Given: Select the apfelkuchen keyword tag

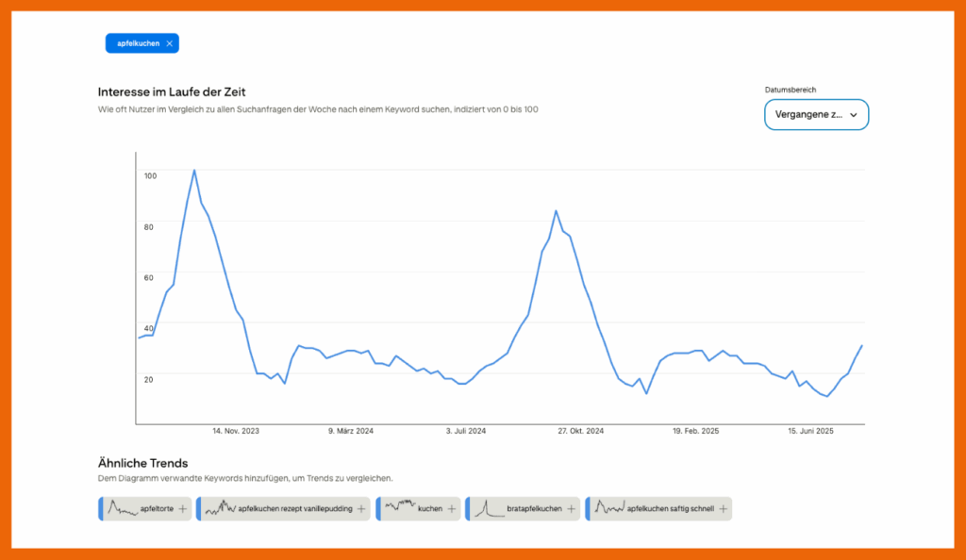Looking at the screenshot, I should tap(138, 42).
